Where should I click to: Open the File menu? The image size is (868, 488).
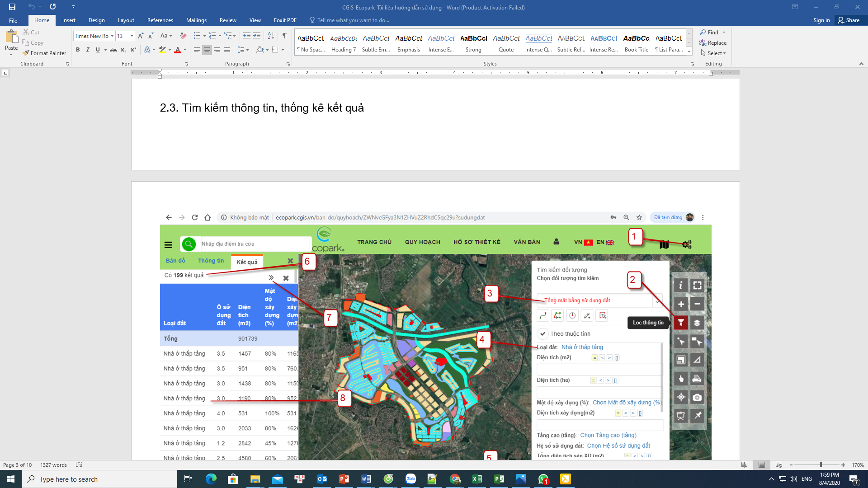(13, 20)
